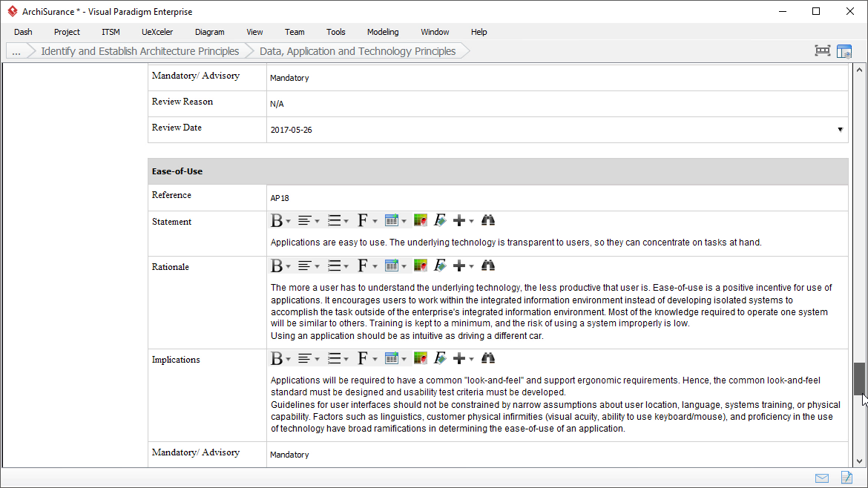Viewport: 868px width, 488px height.
Task: Click insert image icon in Rationale toolbar
Action: click(421, 266)
